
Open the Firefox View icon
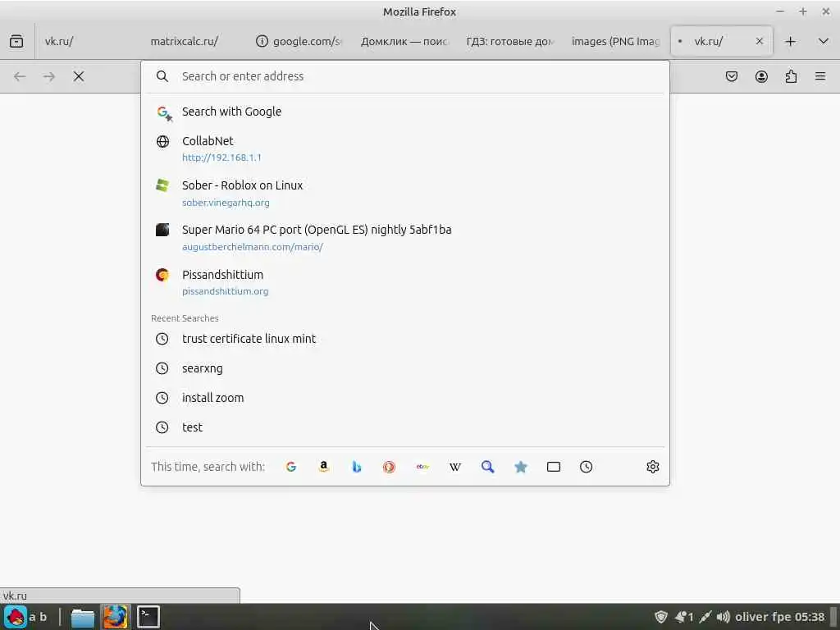coord(16,41)
